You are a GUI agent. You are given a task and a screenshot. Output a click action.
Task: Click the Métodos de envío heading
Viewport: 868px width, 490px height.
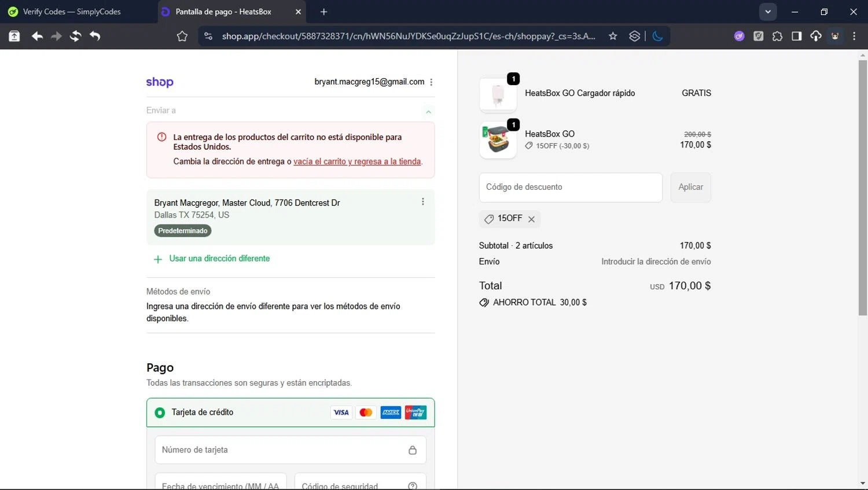click(178, 292)
